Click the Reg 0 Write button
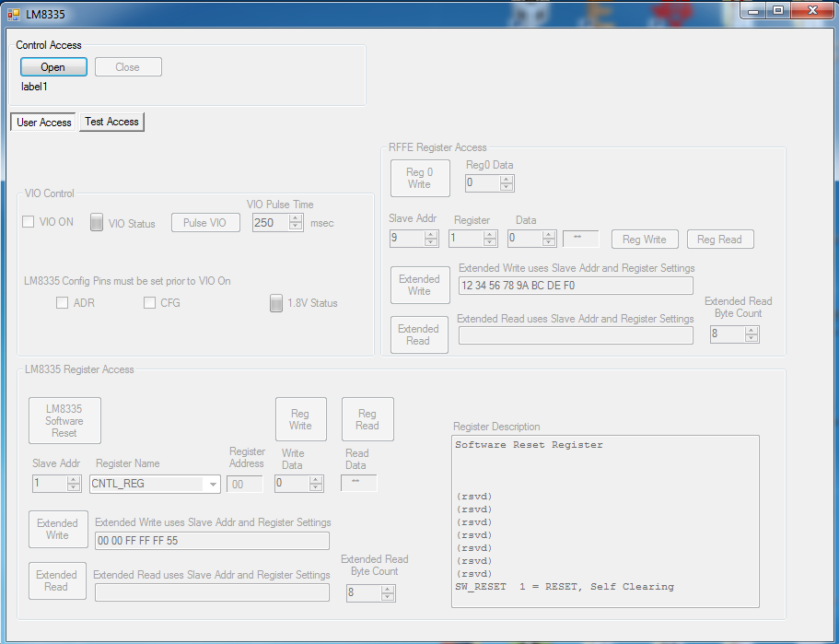Viewport: 839px width, 644px height. [420, 178]
